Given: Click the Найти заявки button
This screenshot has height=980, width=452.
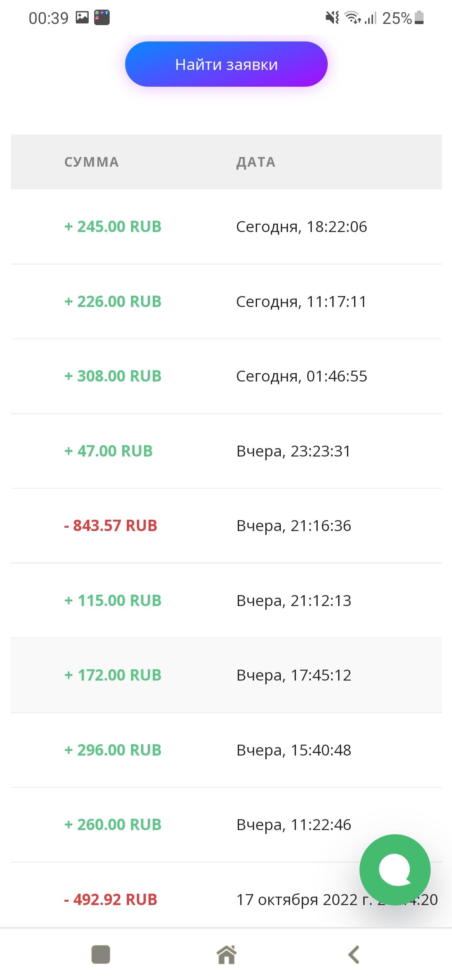Looking at the screenshot, I should coord(226,64).
